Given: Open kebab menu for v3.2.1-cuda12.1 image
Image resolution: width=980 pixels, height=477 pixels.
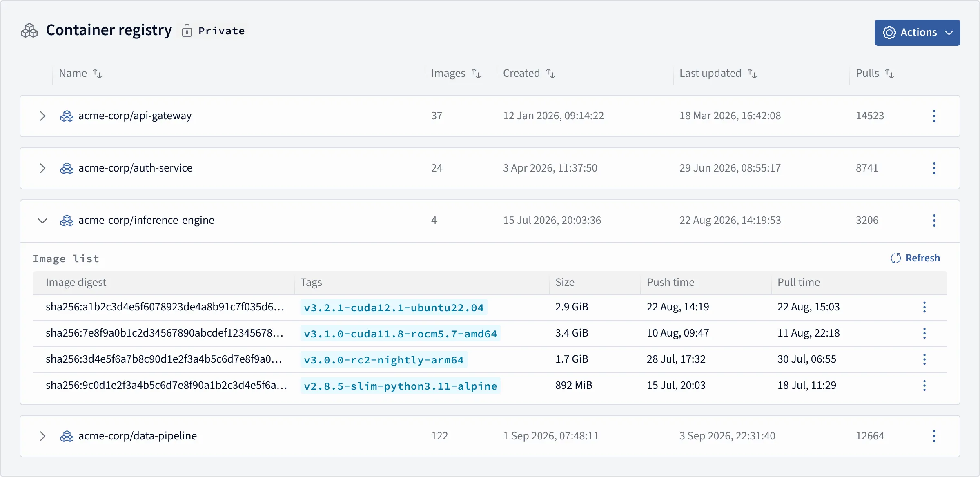Looking at the screenshot, I should (924, 307).
